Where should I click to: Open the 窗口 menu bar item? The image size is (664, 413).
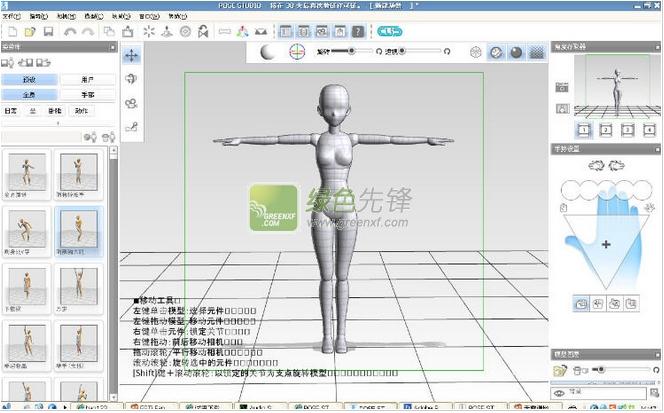(x=149, y=16)
